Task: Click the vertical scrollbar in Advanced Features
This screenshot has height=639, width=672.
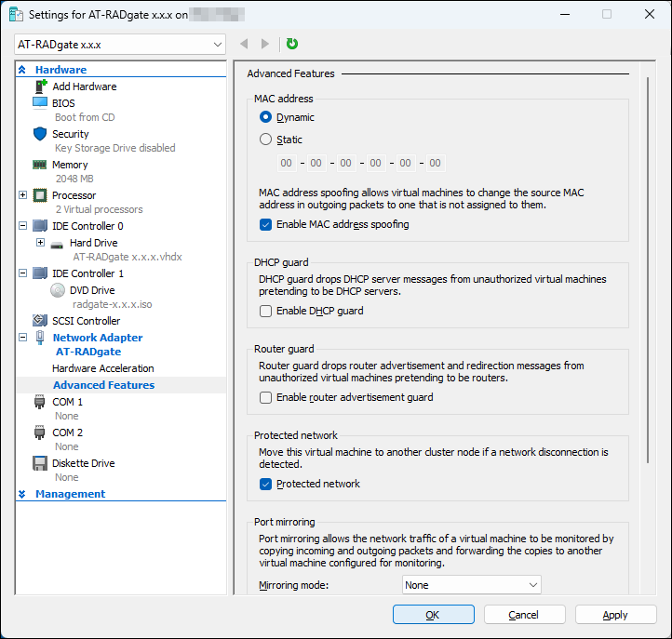Action: point(649,279)
